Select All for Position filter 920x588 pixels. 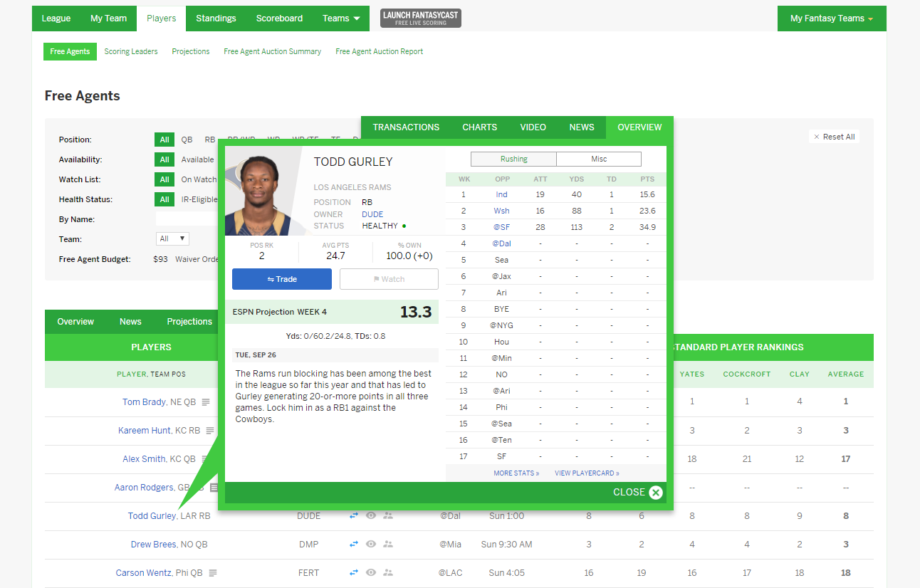click(x=164, y=140)
